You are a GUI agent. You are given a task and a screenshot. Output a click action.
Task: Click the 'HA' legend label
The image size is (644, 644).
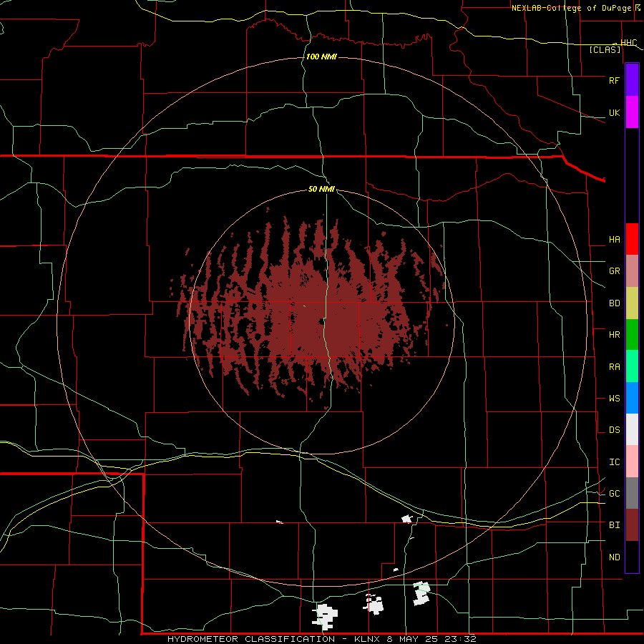click(615, 240)
